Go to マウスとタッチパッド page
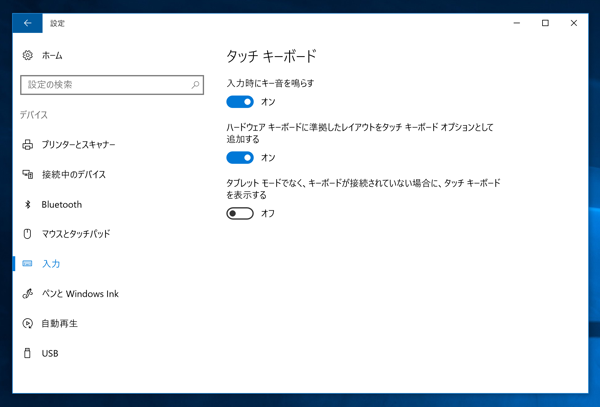600x407 pixels. click(x=76, y=234)
